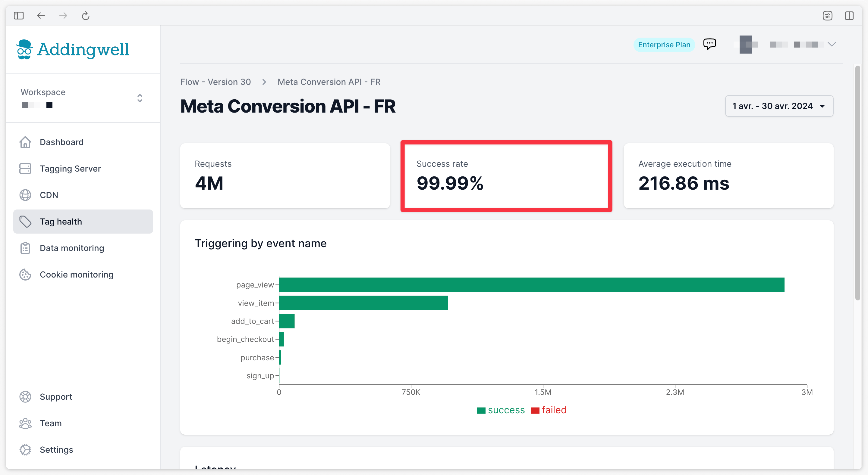Open Support section
The image size is (868, 475).
[55, 397]
